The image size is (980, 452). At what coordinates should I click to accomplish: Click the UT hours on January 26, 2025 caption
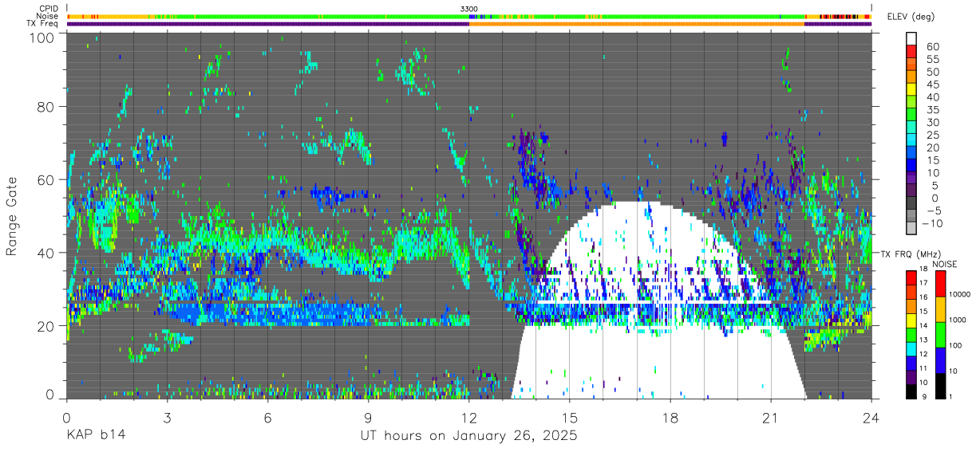click(x=468, y=436)
